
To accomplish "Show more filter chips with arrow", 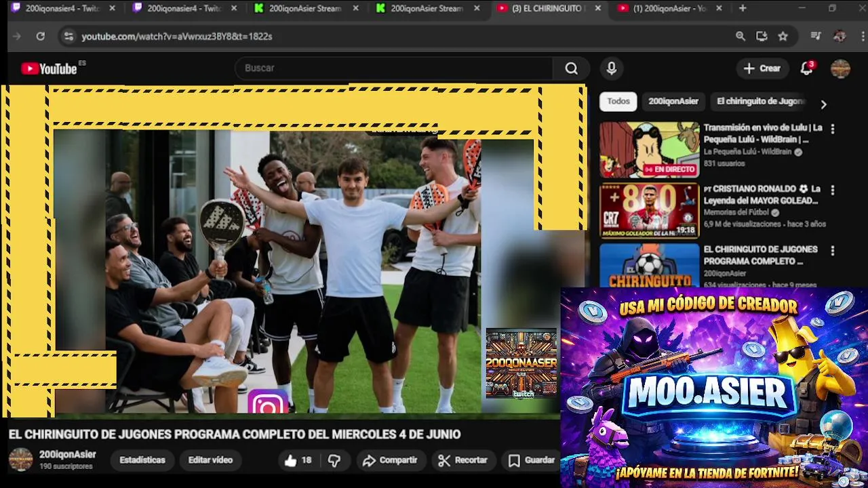I will click(x=823, y=104).
